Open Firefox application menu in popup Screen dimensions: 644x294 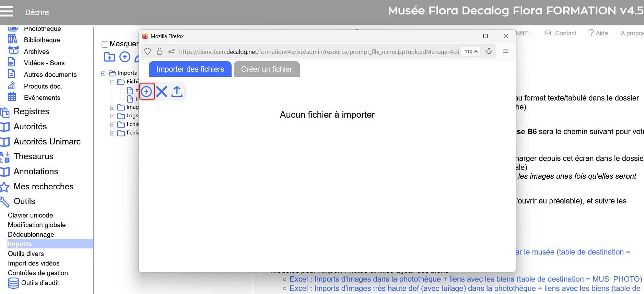(x=505, y=51)
